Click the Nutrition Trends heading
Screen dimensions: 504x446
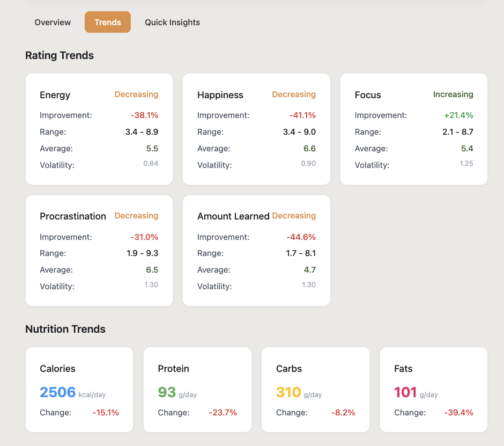click(x=65, y=329)
